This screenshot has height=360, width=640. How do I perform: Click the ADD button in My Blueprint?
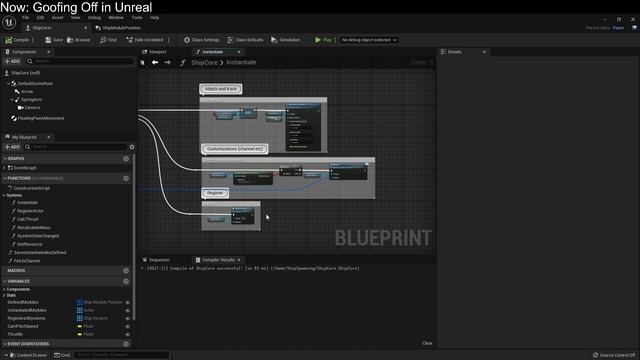pos(12,147)
